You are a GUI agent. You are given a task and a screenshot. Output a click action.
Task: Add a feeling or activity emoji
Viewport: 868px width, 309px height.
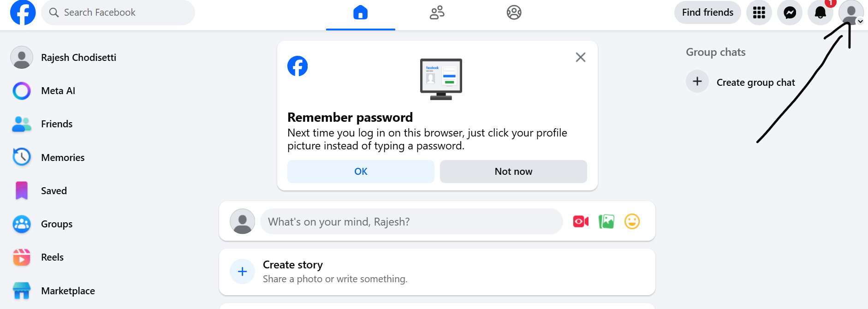pyautogui.click(x=632, y=221)
